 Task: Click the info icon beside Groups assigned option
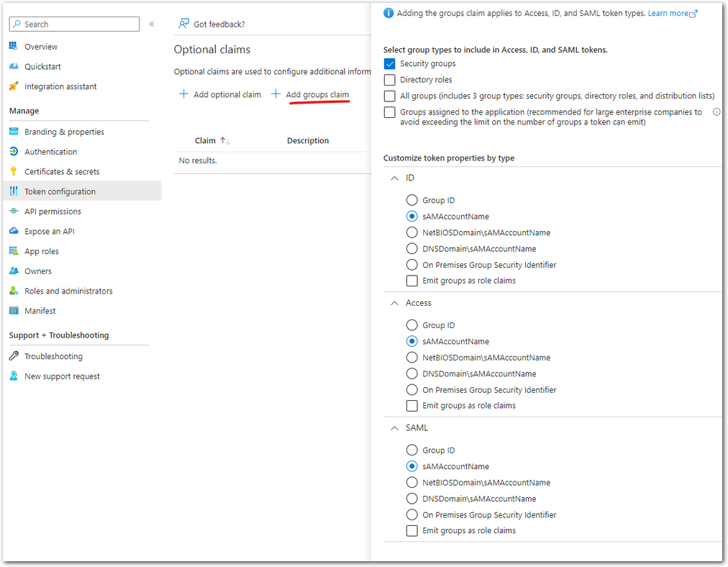[716, 112]
